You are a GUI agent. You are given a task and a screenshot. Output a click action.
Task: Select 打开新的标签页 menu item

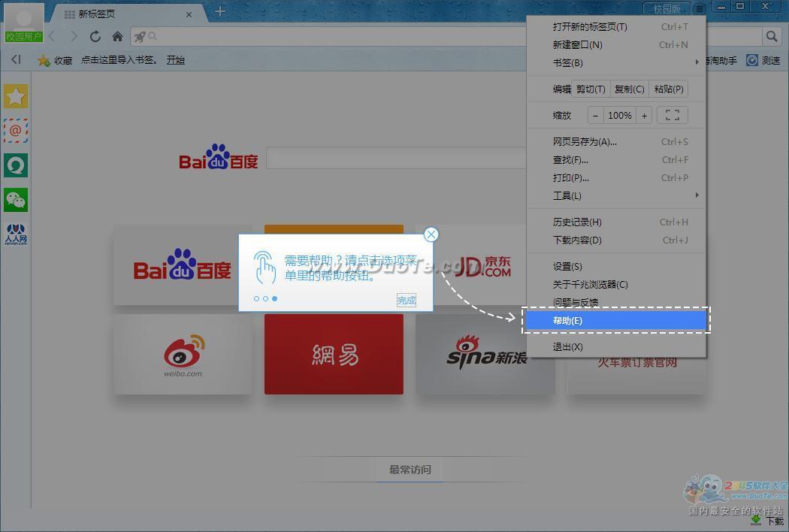(616, 27)
